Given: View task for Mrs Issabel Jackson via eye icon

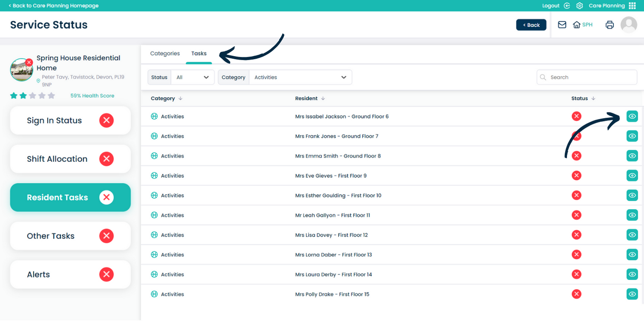Looking at the screenshot, I should pyautogui.click(x=632, y=116).
